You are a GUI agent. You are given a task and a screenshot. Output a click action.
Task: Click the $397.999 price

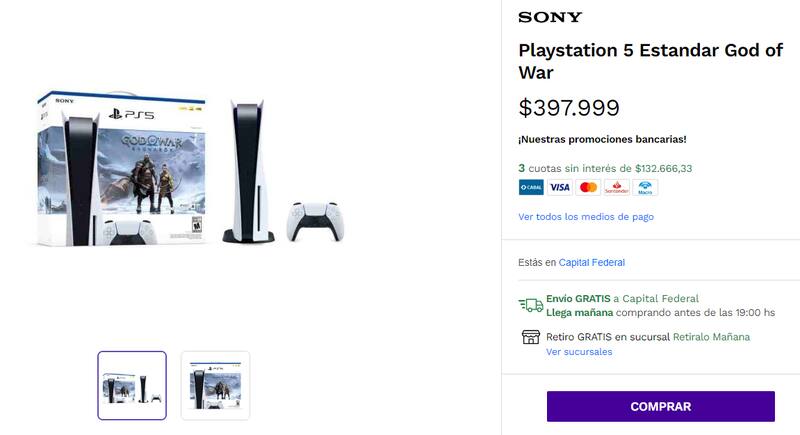click(x=569, y=108)
